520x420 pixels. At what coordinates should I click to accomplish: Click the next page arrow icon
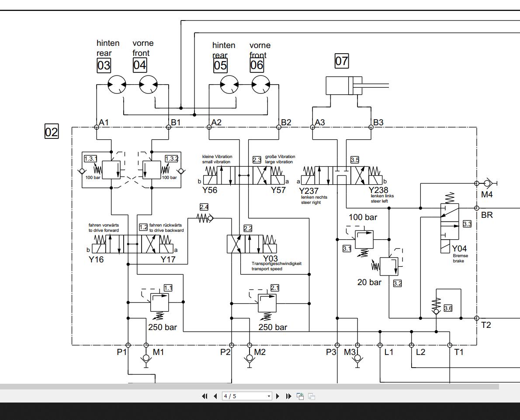(278, 396)
